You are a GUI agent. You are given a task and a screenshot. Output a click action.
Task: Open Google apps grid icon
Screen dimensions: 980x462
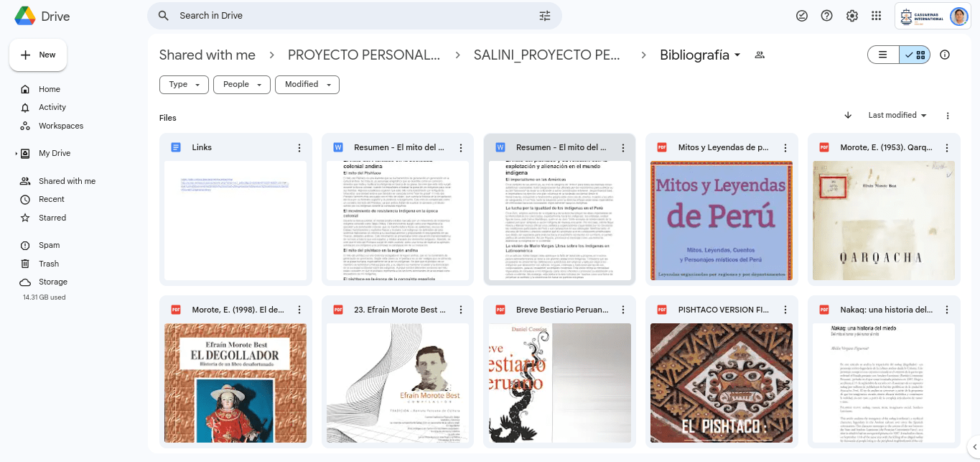point(876,16)
